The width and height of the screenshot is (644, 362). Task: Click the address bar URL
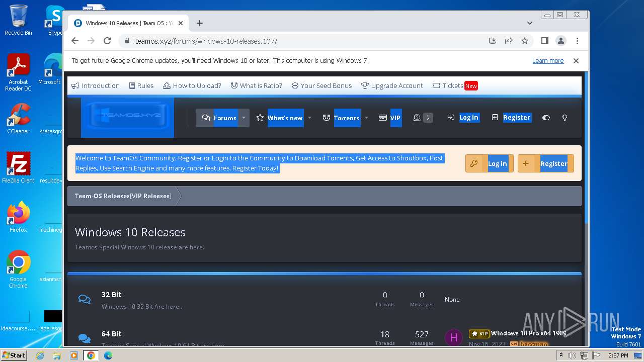[x=206, y=41]
